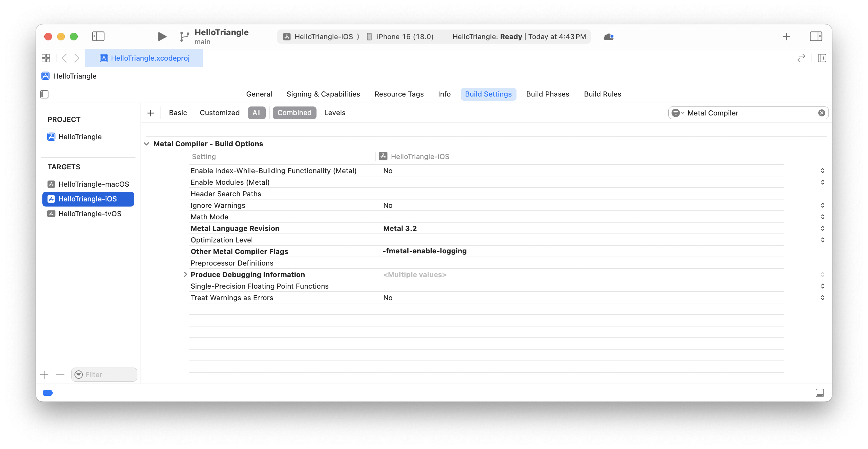Click the HelloTriangle.xcodeproj editor tab
868x449 pixels.
click(144, 58)
